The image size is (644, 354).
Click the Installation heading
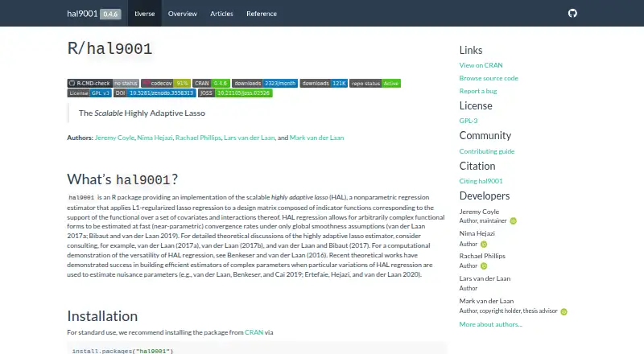click(x=102, y=316)
